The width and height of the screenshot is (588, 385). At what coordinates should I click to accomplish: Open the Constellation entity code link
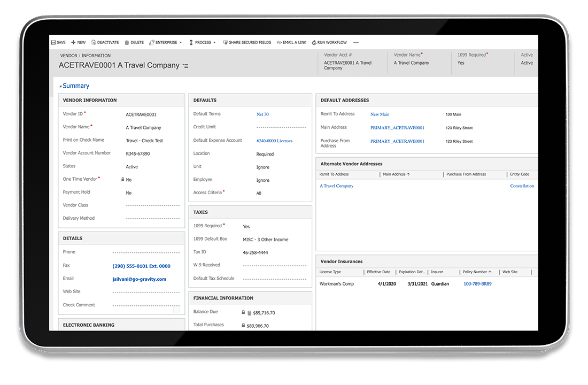tap(522, 186)
